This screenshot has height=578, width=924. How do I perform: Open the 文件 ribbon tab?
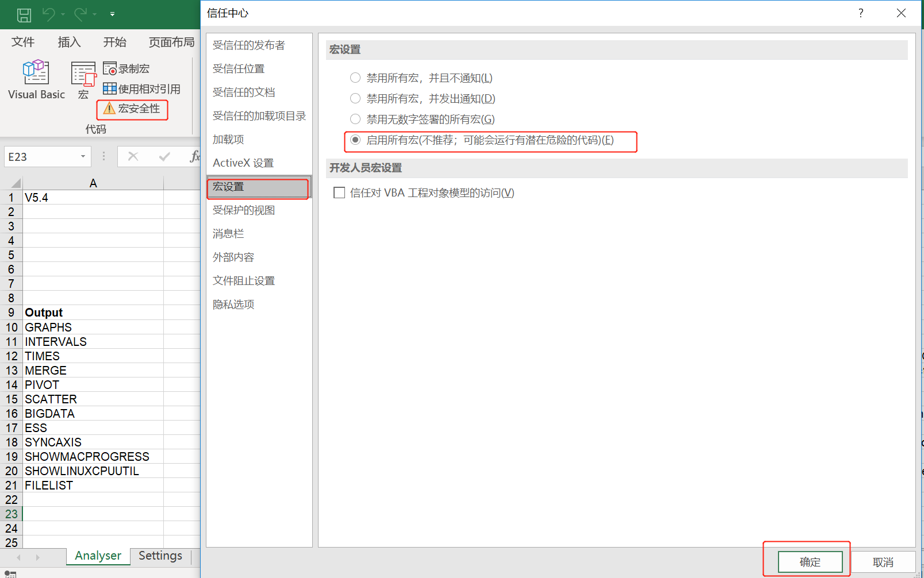click(23, 42)
